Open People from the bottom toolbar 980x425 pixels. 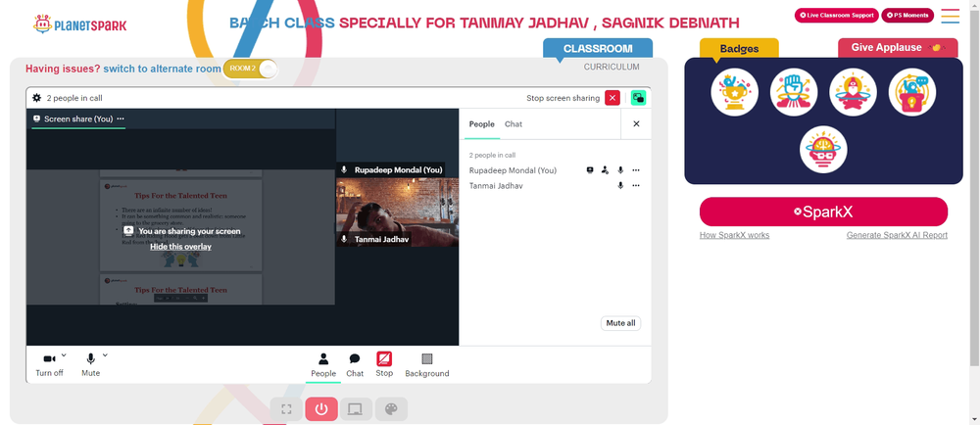(x=323, y=365)
